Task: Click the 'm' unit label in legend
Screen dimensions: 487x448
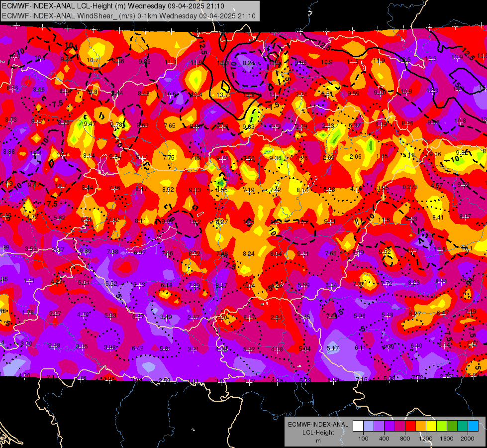Action: click(x=318, y=441)
